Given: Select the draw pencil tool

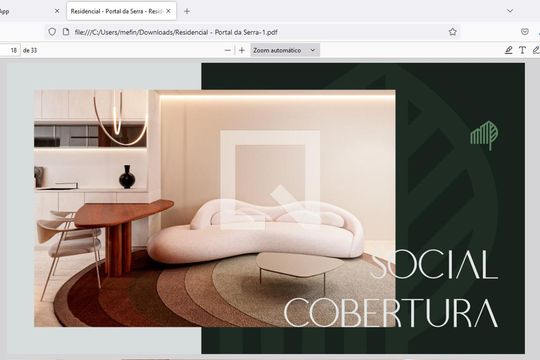Looking at the screenshot, I should coord(536,50).
